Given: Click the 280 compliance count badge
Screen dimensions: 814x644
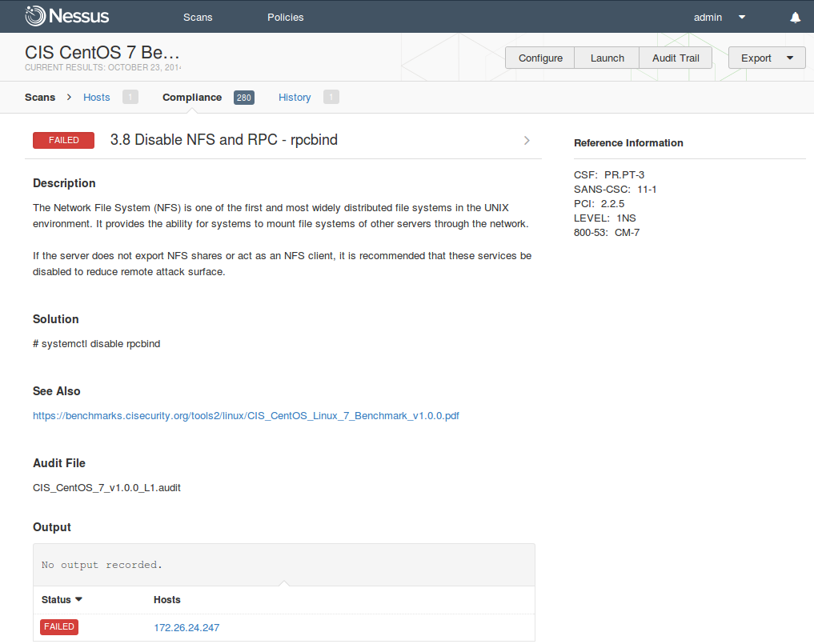Looking at the screenshot, I should coord(243,98).
